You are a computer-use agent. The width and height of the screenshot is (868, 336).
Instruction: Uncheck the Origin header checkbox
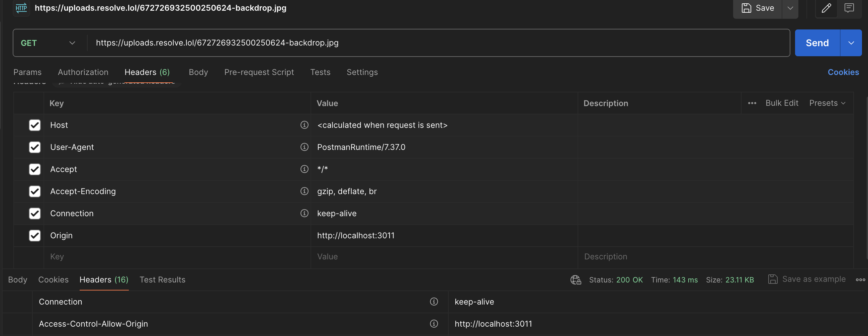click(35, 235)
